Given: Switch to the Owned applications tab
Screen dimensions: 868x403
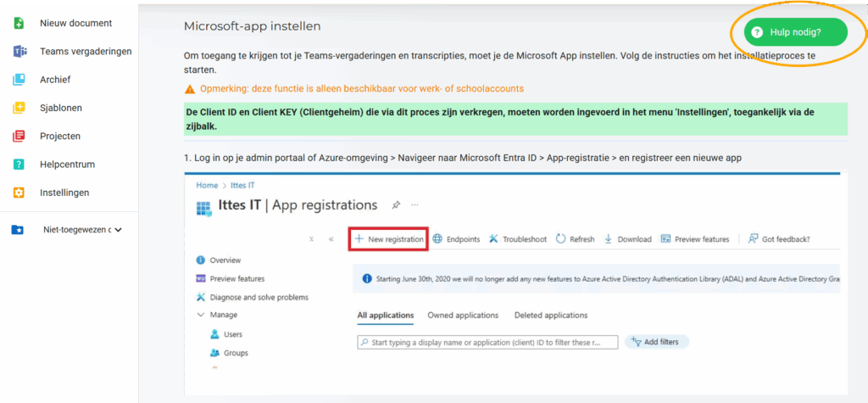Looking at the screenshot, I should pos(463,315).
